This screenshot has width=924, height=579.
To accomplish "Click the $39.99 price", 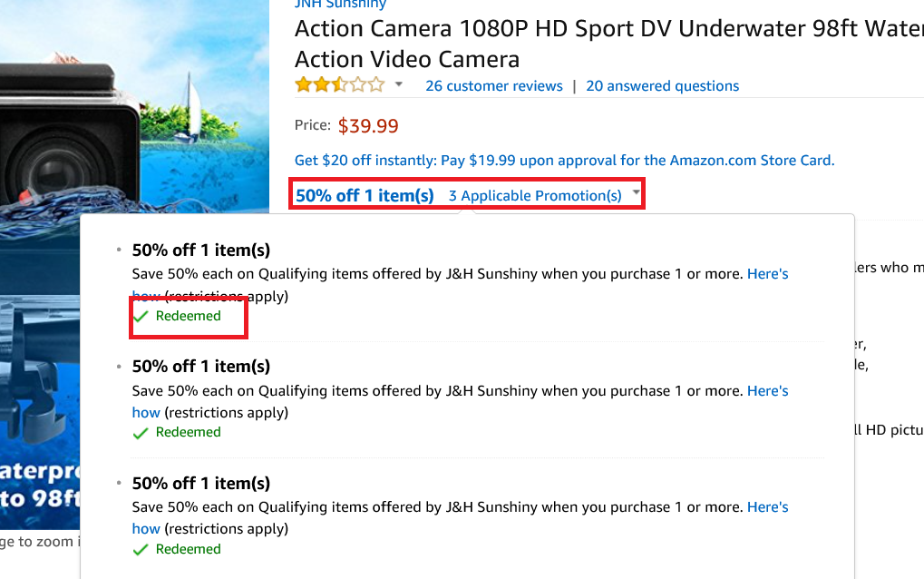I will coord(368,126).
